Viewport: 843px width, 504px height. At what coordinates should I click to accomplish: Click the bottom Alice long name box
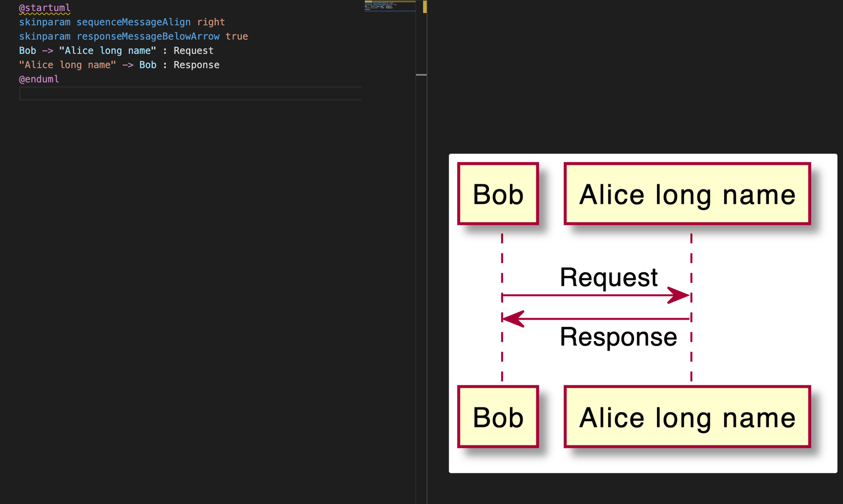coord(687,417)
